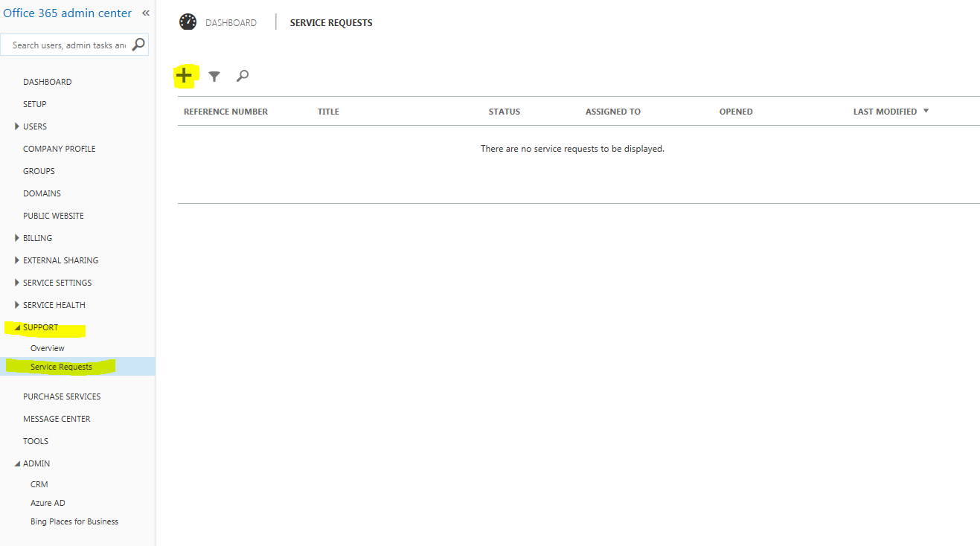Select GROUPS in the navigation
Image resolution: width=980 pixels, height=546 pixels.
pyautogui.click(x=39, y=171)
